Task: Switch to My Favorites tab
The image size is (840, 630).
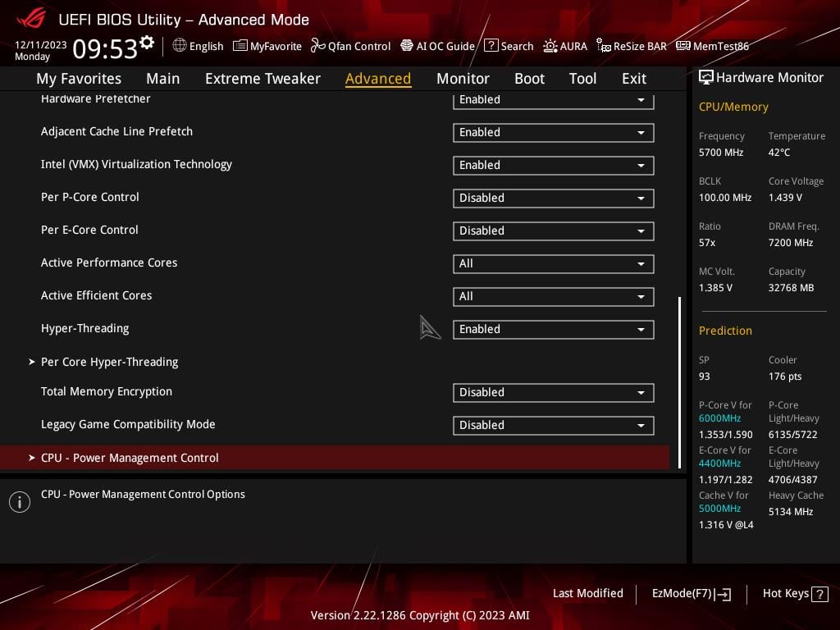Action: (x=79, y=79)
